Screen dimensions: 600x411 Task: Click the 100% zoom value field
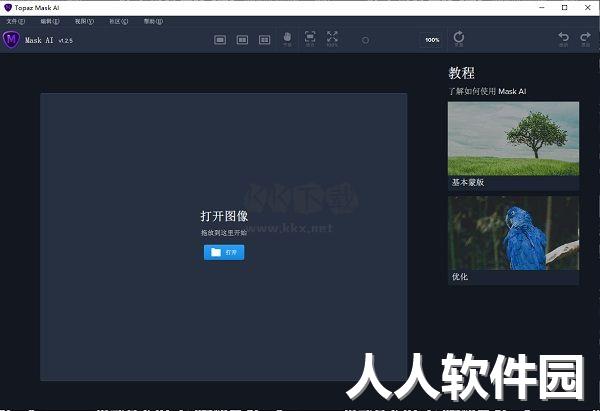432,40
